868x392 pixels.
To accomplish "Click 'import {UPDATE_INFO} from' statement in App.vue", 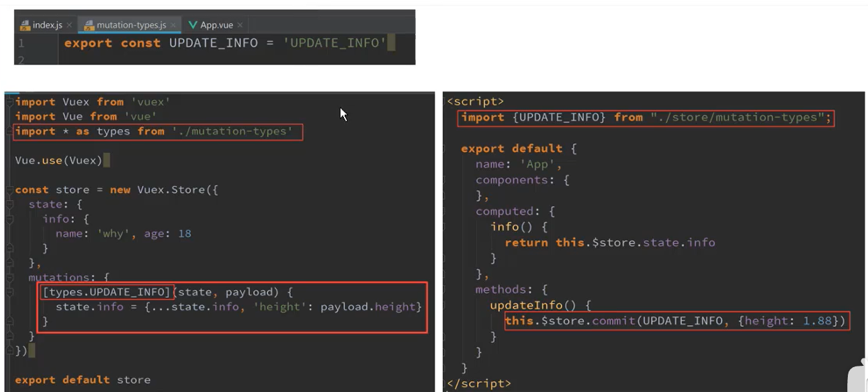I will click(552, 117).
